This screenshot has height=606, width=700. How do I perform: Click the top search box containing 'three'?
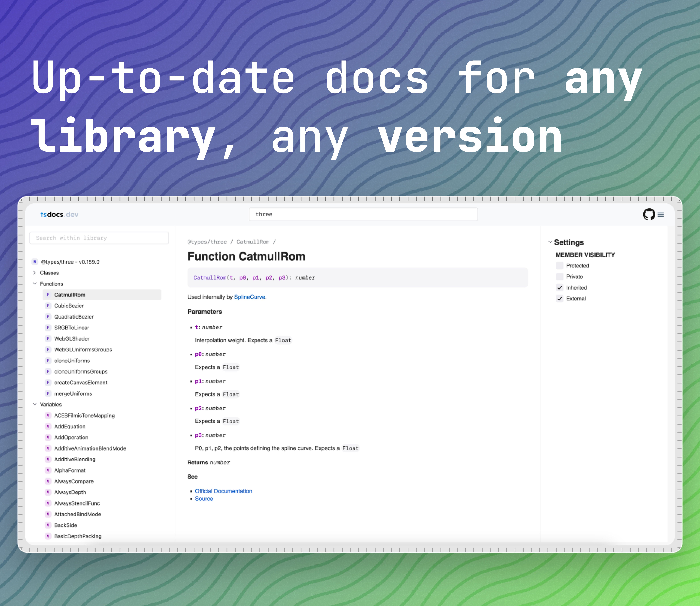(x=363, y=214)
